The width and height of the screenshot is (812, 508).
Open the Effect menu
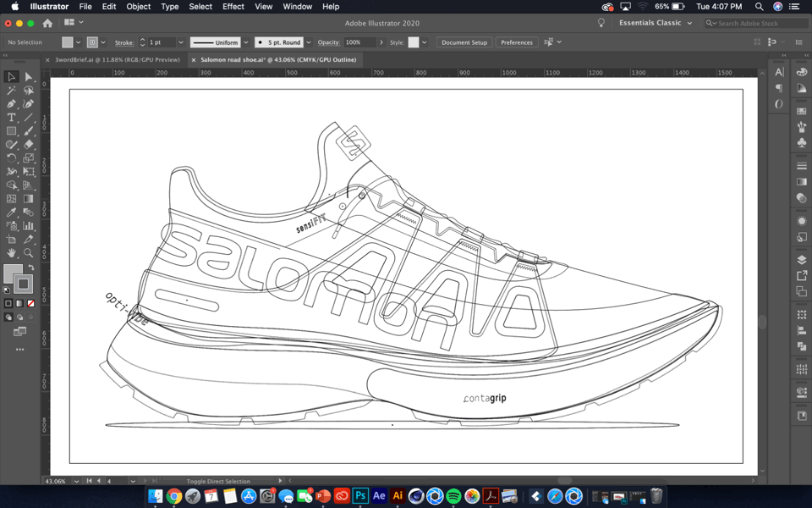233,6
